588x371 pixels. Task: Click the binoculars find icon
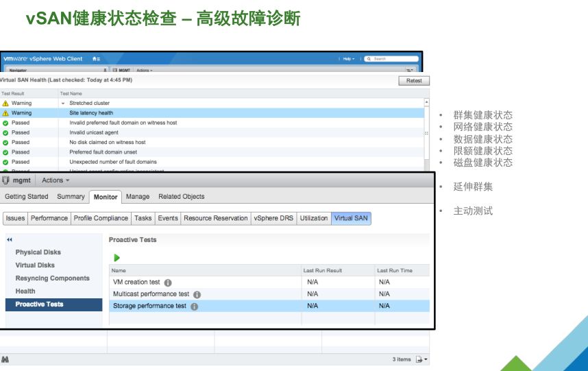5,359
